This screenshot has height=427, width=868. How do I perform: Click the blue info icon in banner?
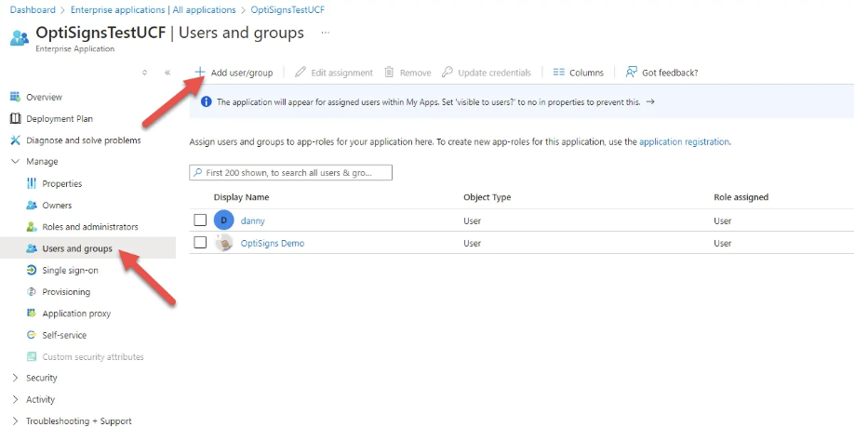(x=206, y=102)
